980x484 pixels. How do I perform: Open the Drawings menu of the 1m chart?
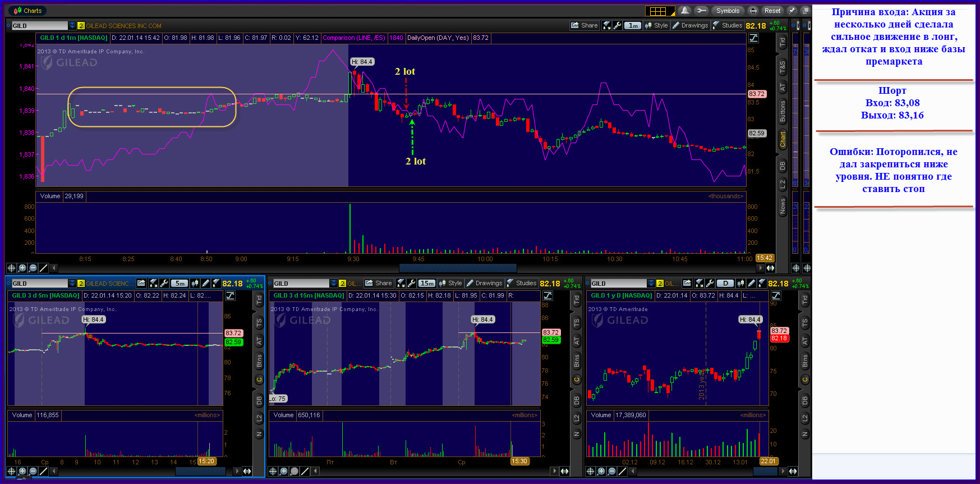tap(690, 25)
